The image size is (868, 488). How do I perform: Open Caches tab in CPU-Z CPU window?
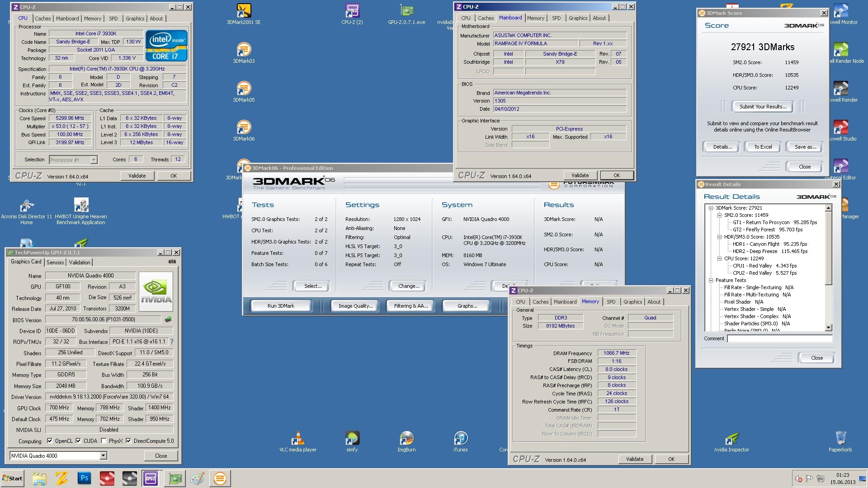coord(43,19)
